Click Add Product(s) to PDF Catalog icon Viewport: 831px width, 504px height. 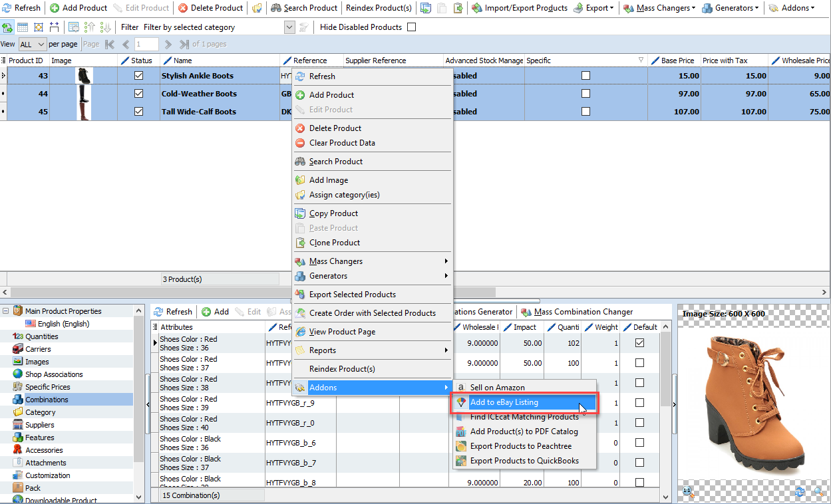(x=461, y=432)
